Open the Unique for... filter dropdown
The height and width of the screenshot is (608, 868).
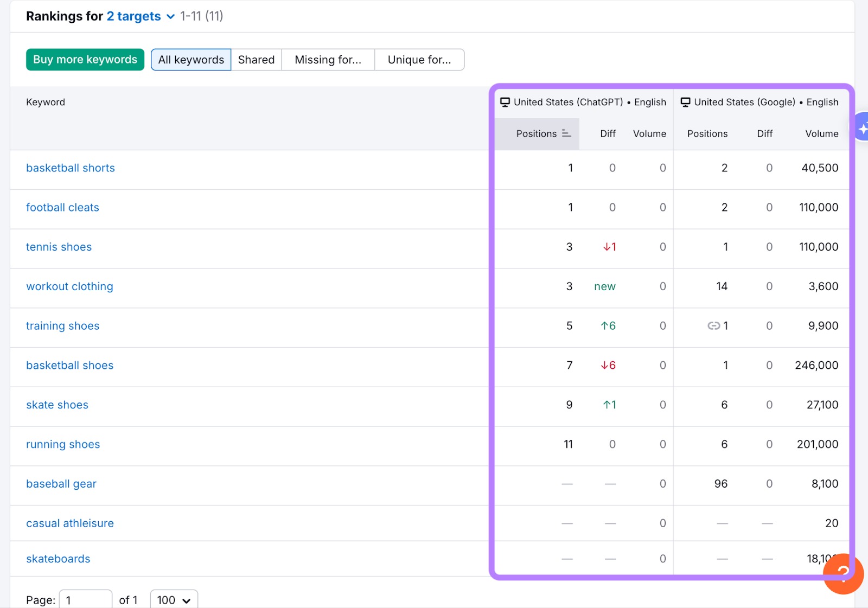[419, 60]
